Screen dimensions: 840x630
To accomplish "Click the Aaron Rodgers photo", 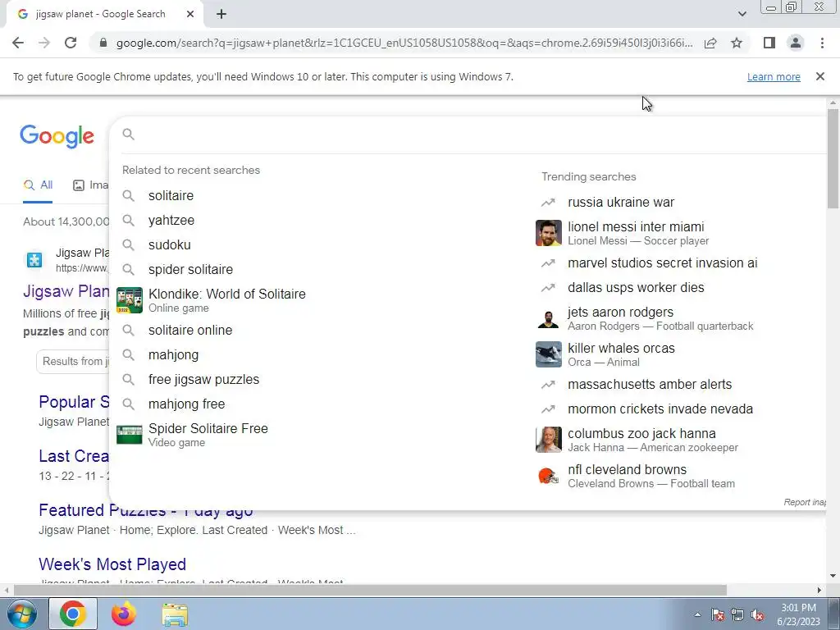I will click(x=549, y=318).
